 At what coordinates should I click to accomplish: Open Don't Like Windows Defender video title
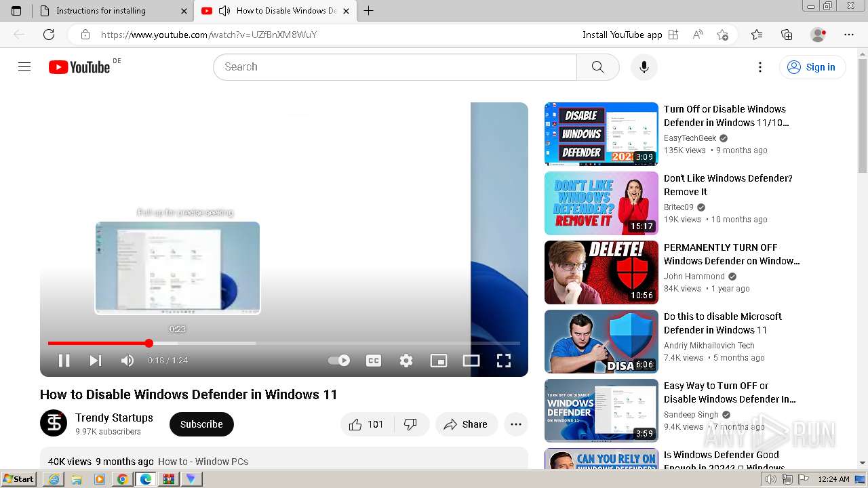(x=728, y=185)
